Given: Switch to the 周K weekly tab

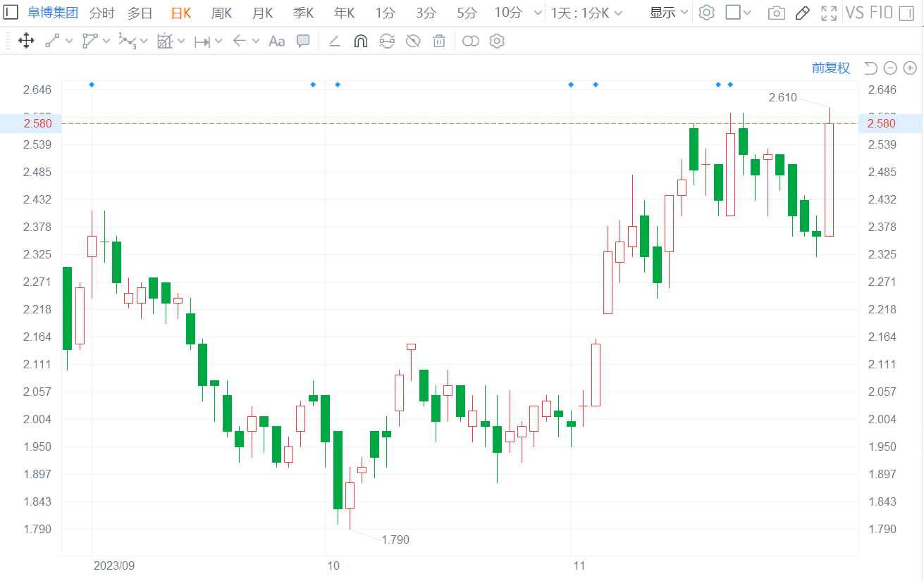Looking at the screenshot, I should [x=221, y=13].
